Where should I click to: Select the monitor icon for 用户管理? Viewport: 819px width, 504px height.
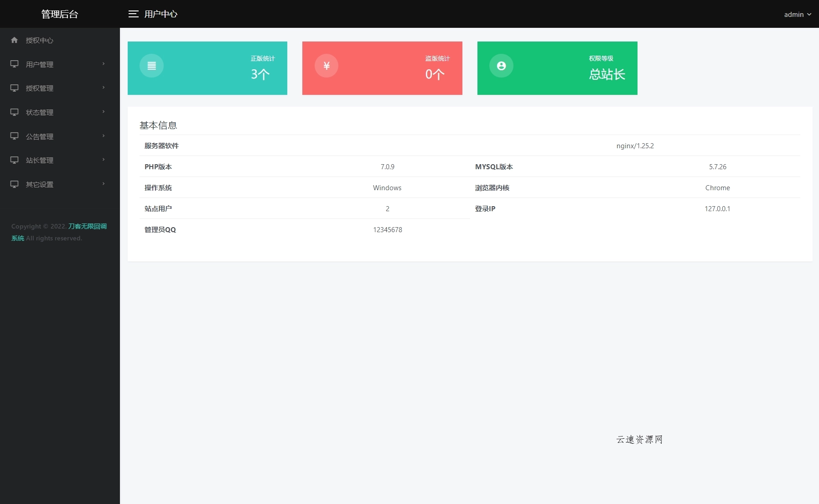(14, 64)
